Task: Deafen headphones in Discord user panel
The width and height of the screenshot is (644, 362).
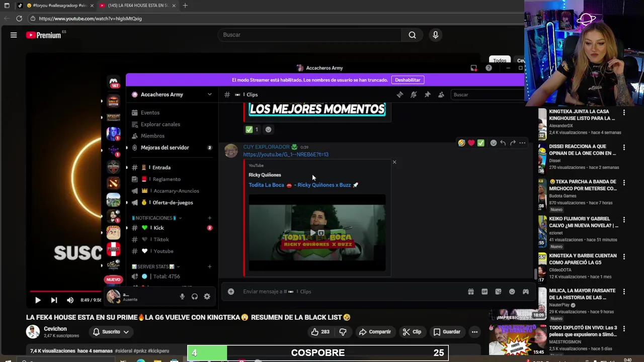Action: pos(195,297)
